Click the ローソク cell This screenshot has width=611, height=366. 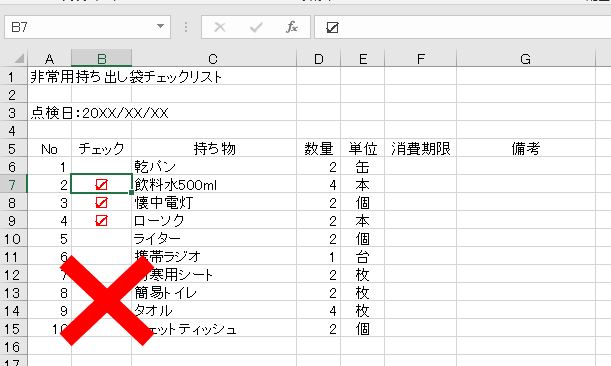[214, 221]
